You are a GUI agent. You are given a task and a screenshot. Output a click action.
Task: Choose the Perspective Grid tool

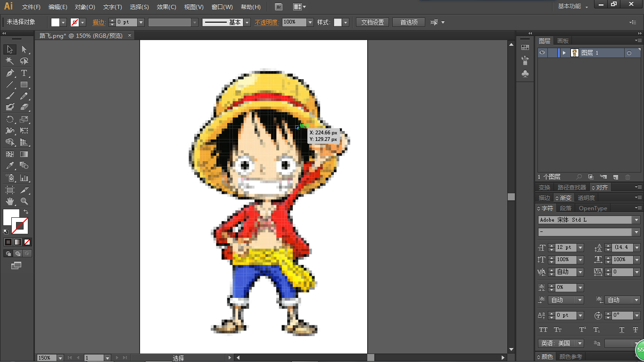pos(24,142)
